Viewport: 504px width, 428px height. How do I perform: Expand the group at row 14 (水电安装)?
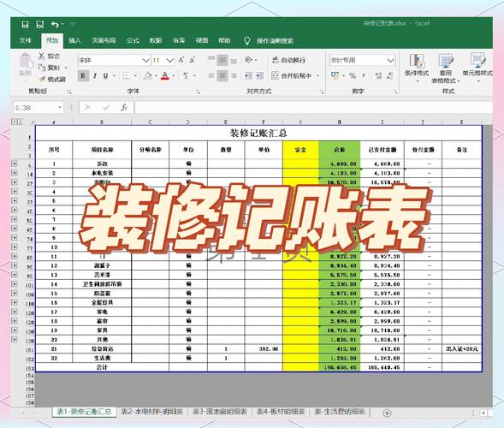[15, 173]
